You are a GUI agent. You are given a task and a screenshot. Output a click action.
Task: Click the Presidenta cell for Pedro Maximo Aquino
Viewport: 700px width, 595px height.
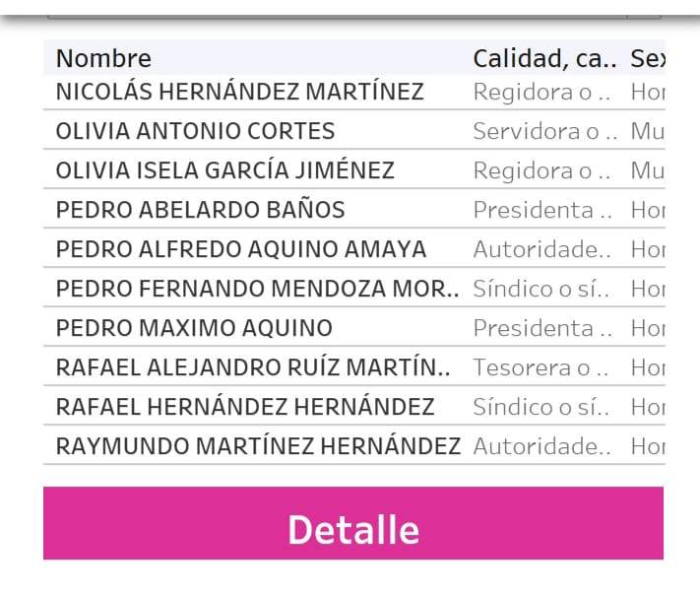point(544,328)
